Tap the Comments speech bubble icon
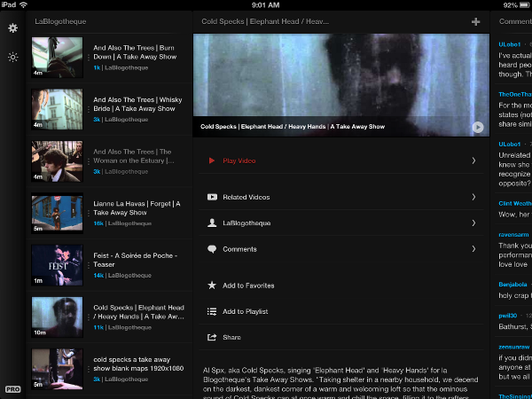Screen dimensions: 532x399 pos(212,249)
